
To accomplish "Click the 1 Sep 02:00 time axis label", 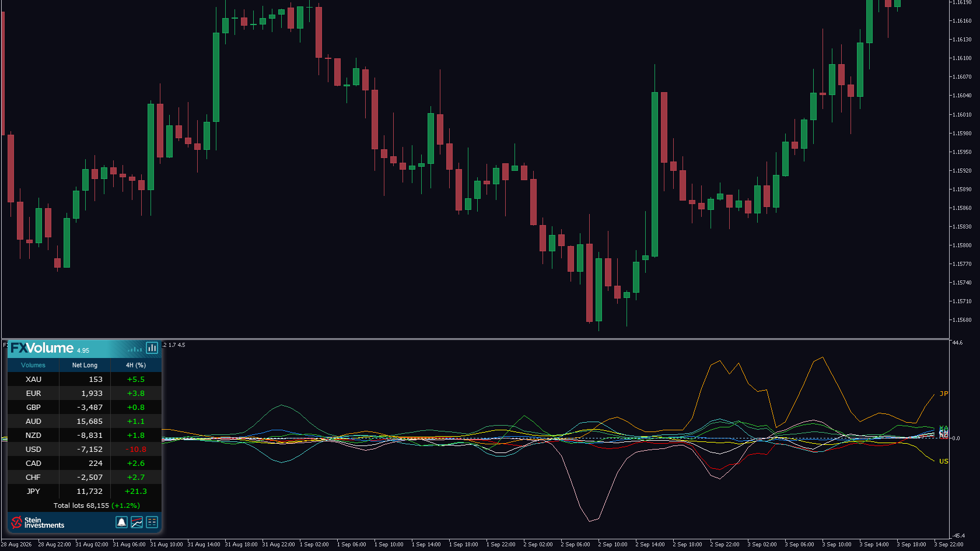I will click(x=314, y=545).
